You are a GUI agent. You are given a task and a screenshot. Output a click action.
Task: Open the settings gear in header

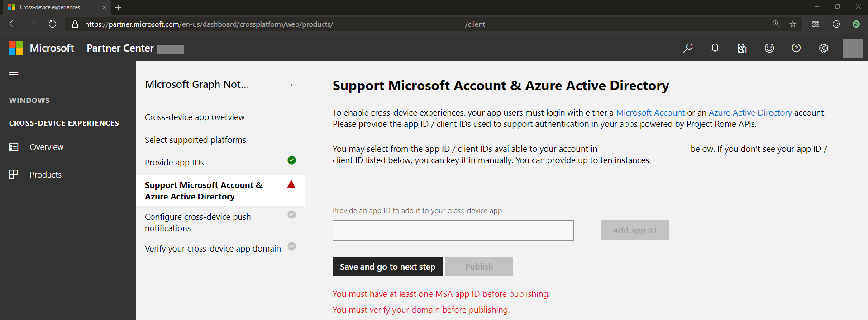pos(824,48)
